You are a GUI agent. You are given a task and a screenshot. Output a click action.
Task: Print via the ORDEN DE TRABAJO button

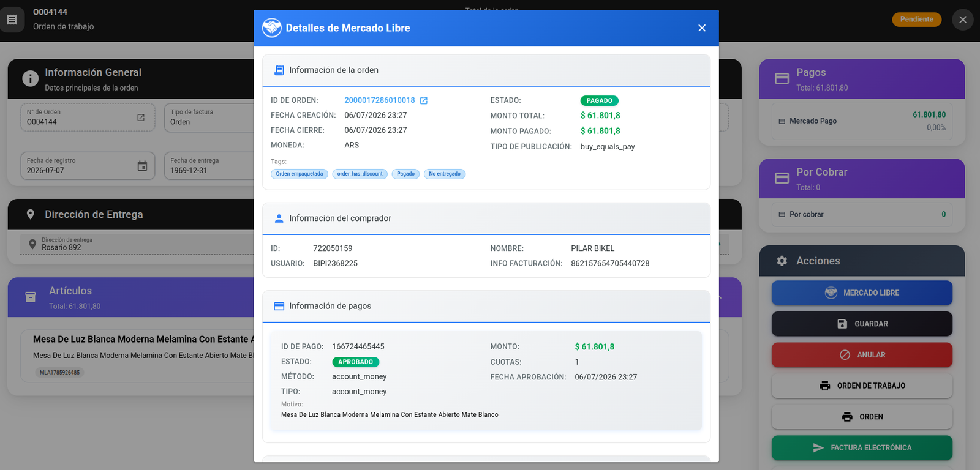tap(862, 386)
